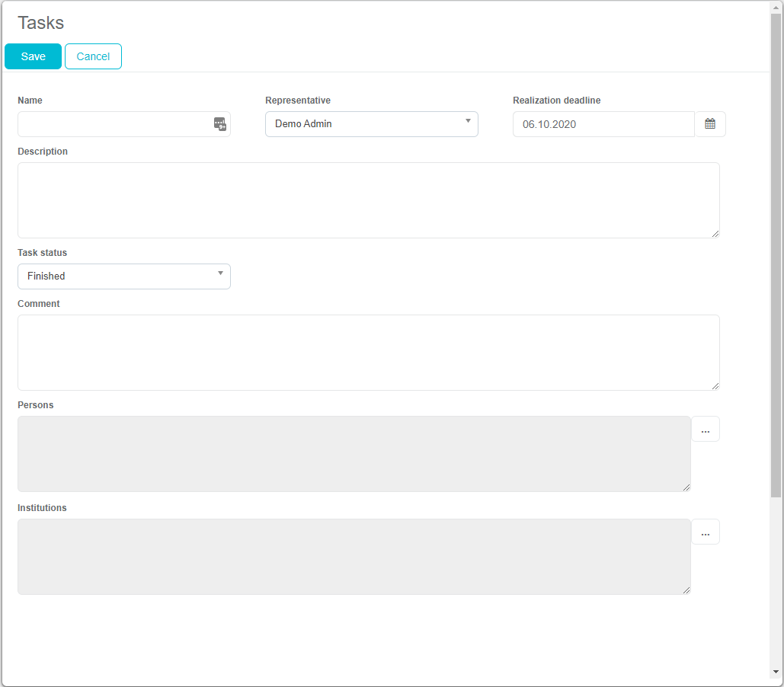Click the greyed Persons list box

[x=354, y=453]
